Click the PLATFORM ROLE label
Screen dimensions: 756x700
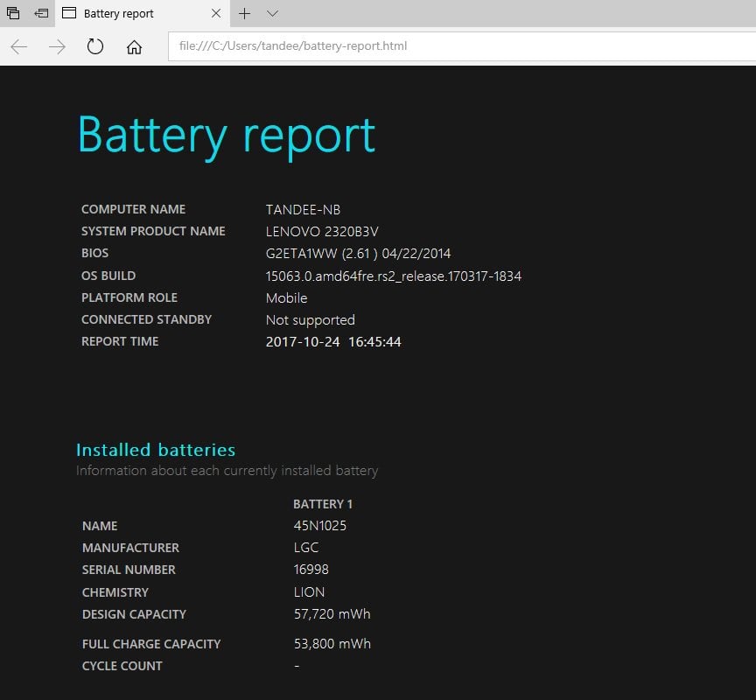click(129, 297)
